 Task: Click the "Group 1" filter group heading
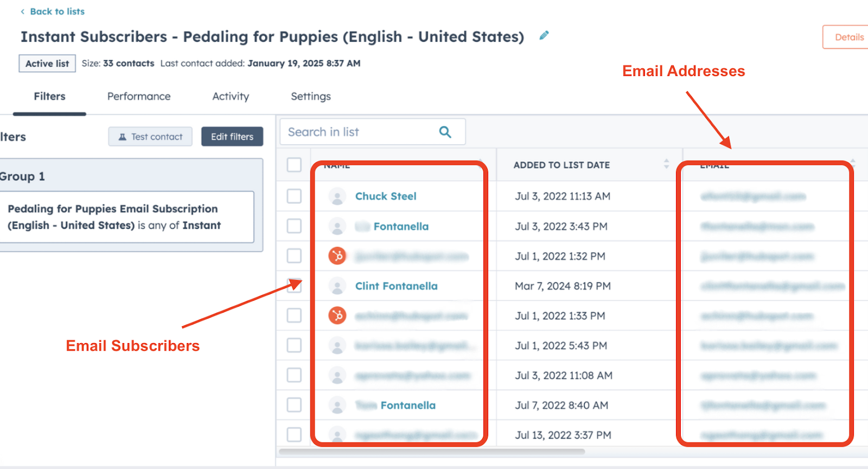(x=22, y=176)
